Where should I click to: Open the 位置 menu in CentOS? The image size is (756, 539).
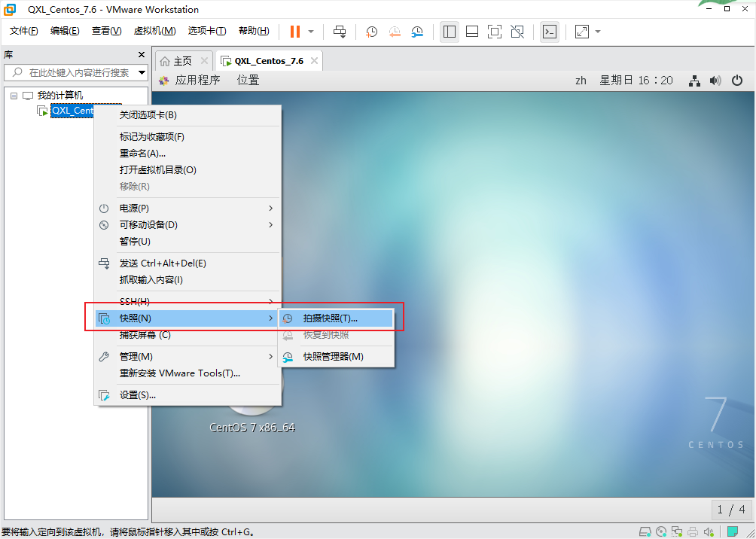(x=248, y=80)
